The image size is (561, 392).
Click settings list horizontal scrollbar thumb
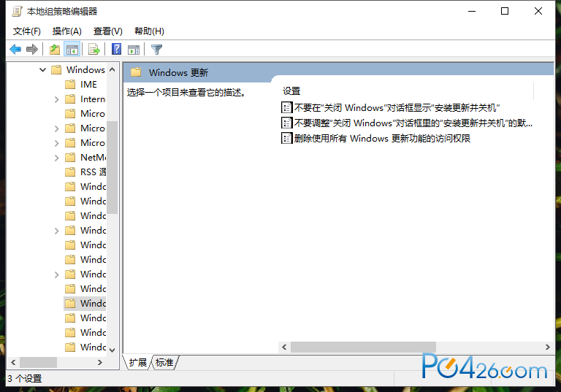pos(363,347)
